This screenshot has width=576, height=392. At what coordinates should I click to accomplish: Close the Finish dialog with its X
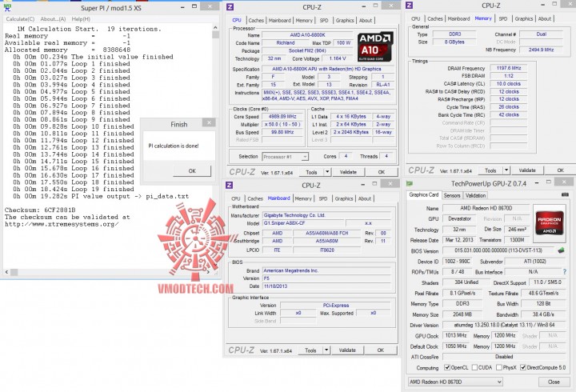[x=209, y=122]
